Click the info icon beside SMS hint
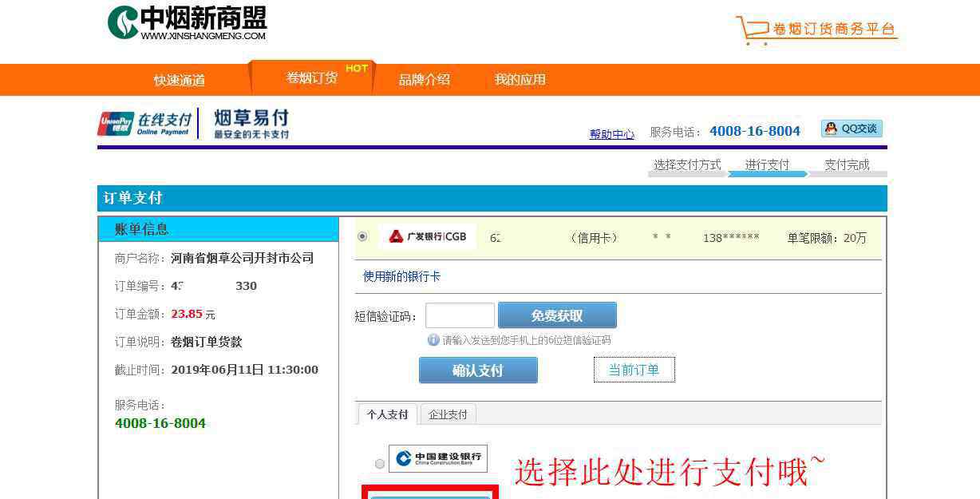 pyautogui.click(x=433, y=340)
